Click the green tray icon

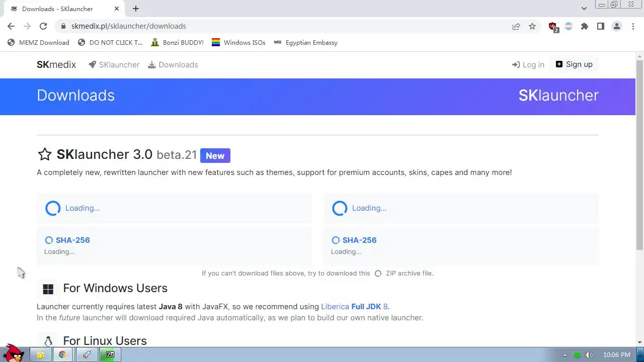tap(577, 355)
